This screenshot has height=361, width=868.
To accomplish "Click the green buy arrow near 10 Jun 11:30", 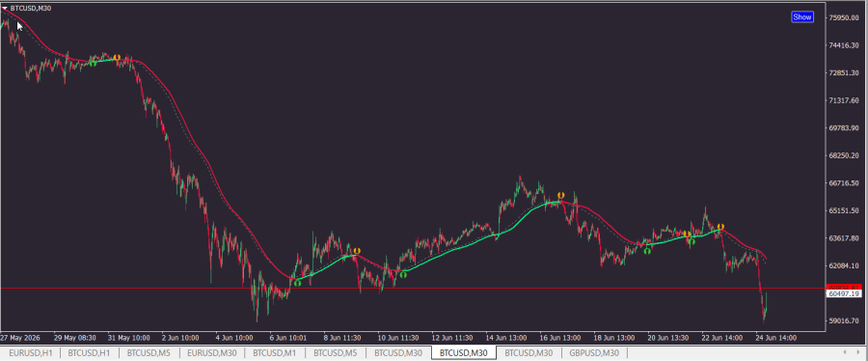I will click(x=403, y=274).
